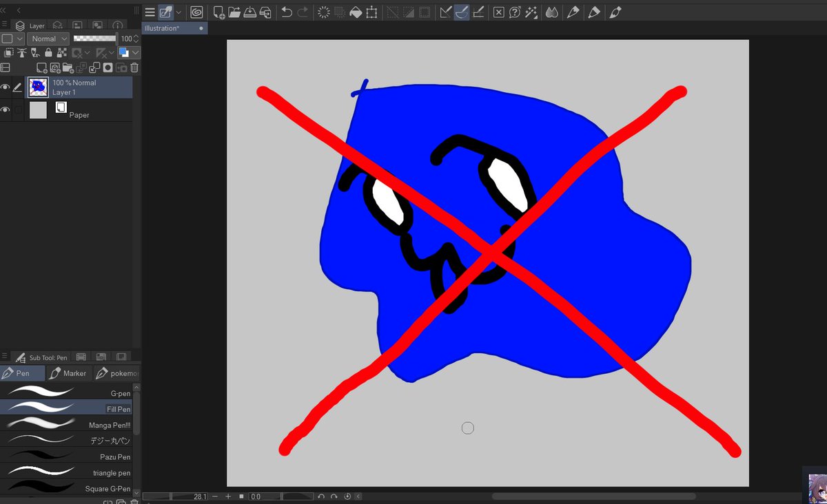Create new raster layer in Layer panel
This screenshot has height=504, width=827.
[x=42, y=67]
